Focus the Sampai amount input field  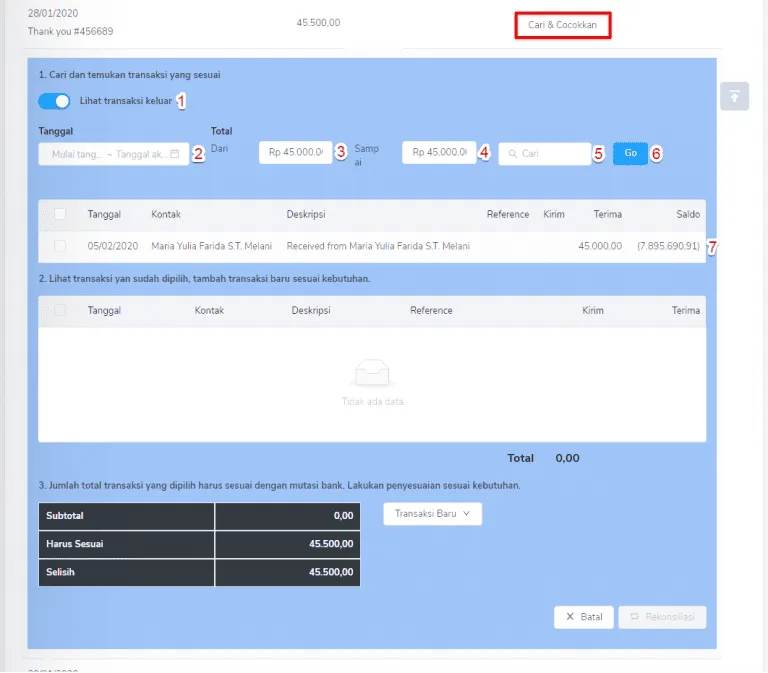click(x=439, y=153)
